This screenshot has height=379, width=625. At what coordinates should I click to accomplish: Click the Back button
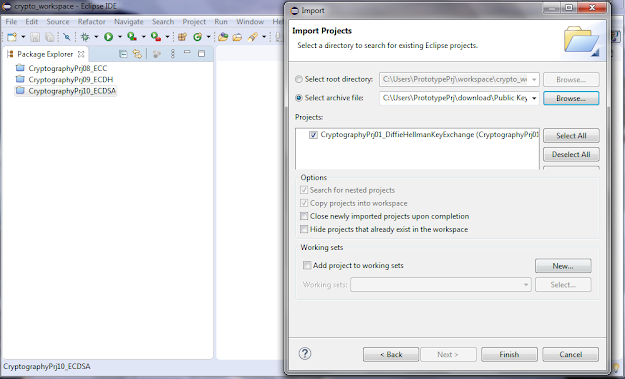[x=391, y=354]
